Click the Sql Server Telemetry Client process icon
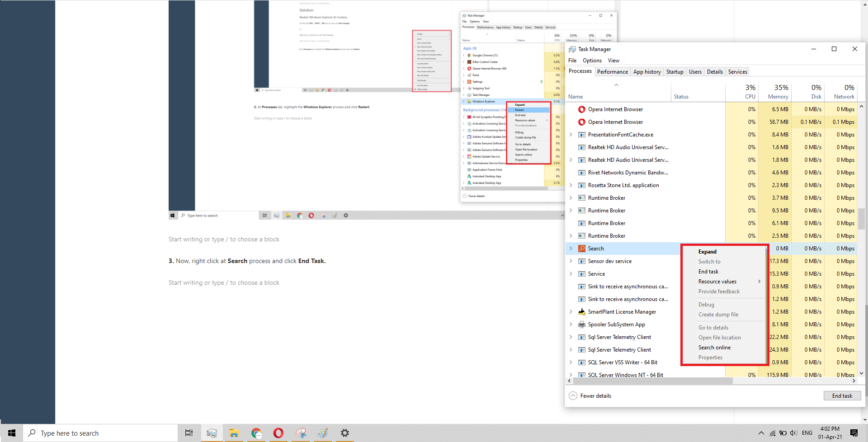This screenshot has width=868, height=442. pos(581,337)
